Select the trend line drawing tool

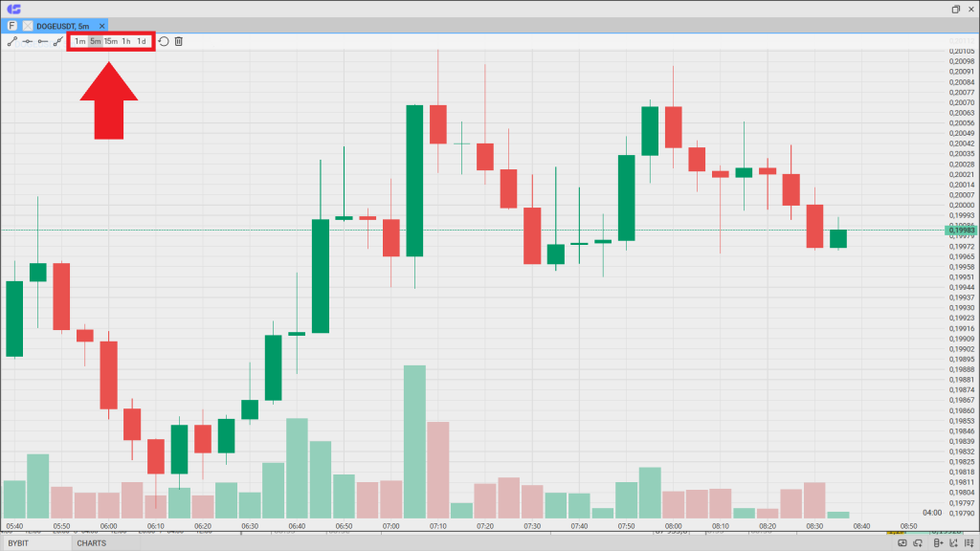click(x=11, y=42)
